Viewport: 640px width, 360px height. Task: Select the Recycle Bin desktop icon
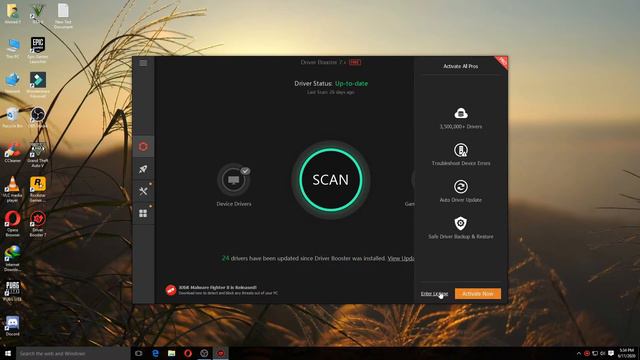click(x=13, y=118)
